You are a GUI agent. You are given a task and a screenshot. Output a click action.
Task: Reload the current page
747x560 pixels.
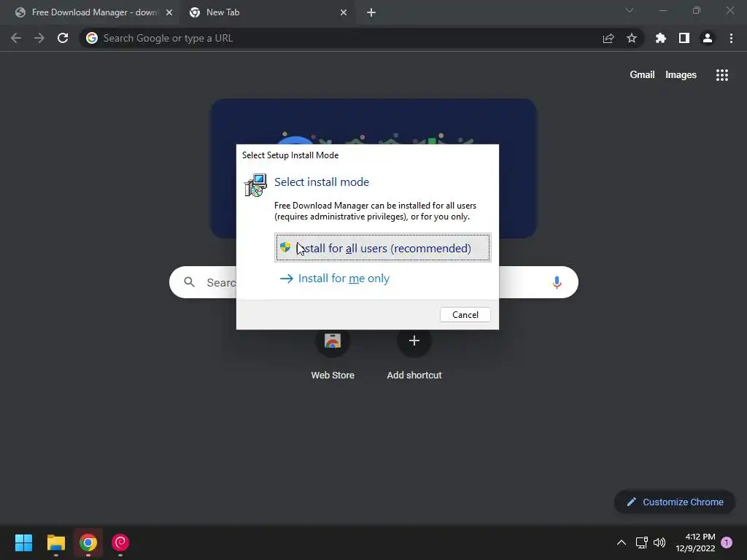tap(63, 38)
